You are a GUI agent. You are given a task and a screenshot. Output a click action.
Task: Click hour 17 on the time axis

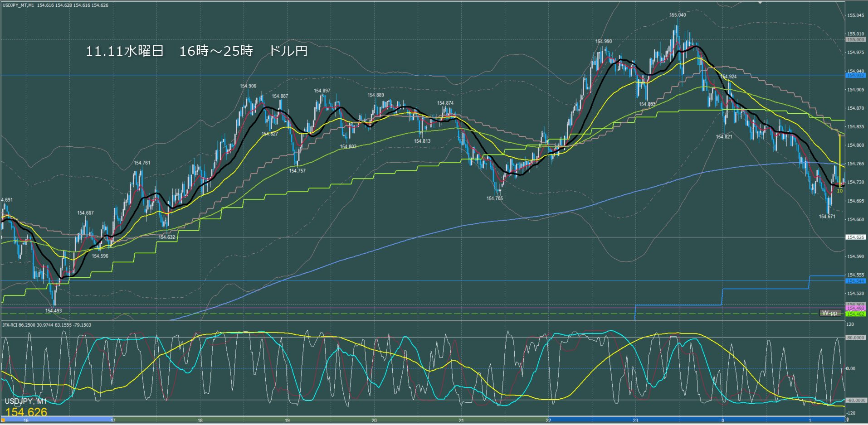click(113, 420)
